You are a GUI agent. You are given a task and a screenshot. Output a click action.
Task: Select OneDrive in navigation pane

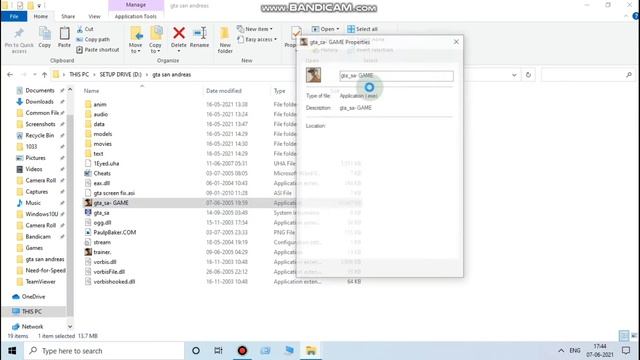tap(33, 297)
